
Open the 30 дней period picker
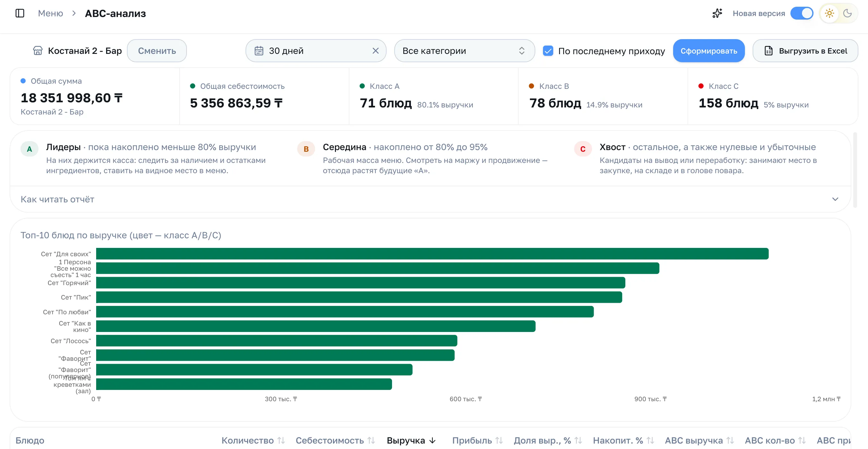pos(316,51)
